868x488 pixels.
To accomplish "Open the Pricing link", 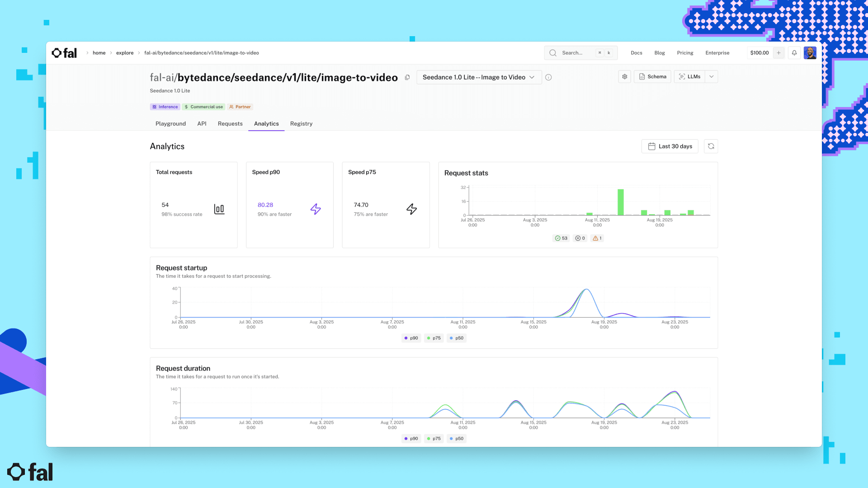I will 685,53.
